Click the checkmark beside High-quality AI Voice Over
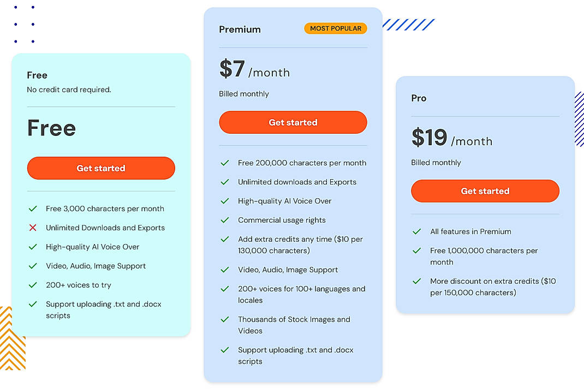584x392 pixels. 34,247
